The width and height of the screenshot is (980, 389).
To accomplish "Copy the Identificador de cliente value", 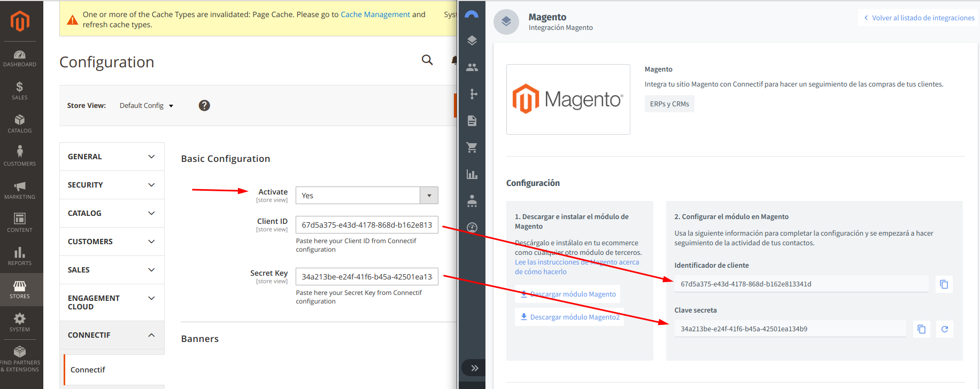I will point(944,284).
